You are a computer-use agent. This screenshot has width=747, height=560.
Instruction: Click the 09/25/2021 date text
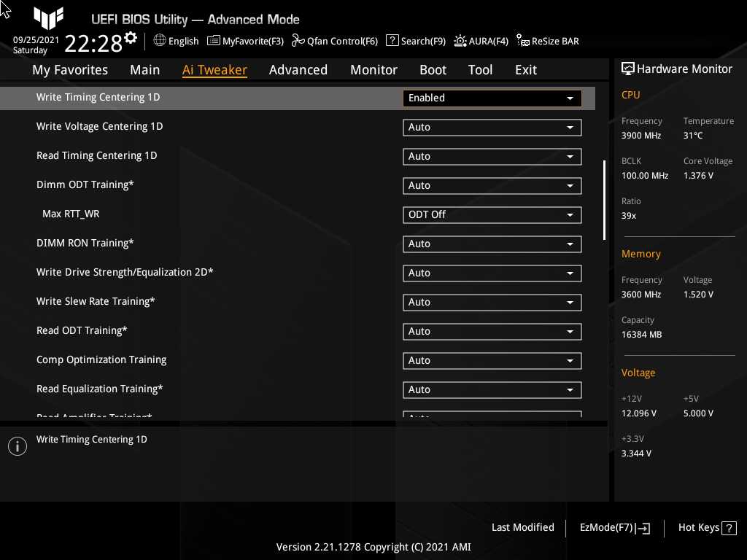[x=36, y=40]
